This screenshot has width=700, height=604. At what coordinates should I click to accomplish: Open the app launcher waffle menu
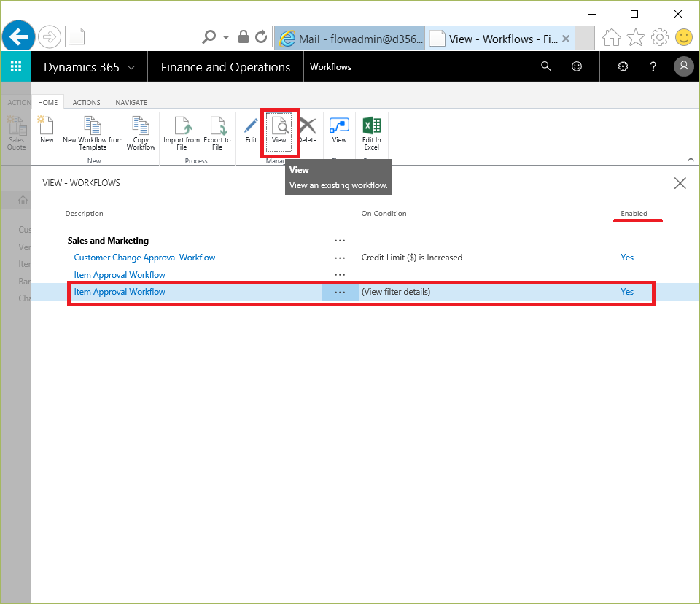click(15, 67)
